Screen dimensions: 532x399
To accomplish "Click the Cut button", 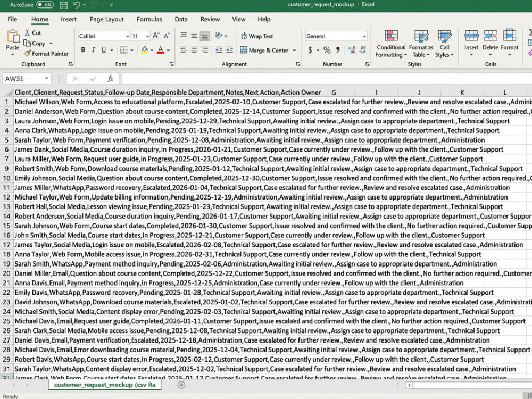I will (33, 33).
